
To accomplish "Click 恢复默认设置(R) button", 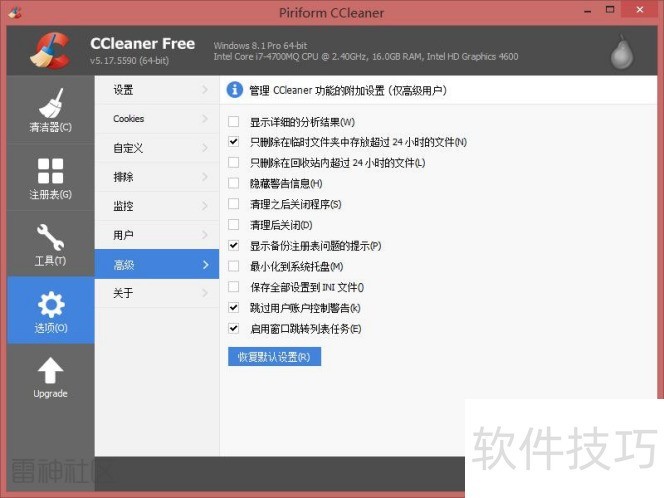I will 274,357.
